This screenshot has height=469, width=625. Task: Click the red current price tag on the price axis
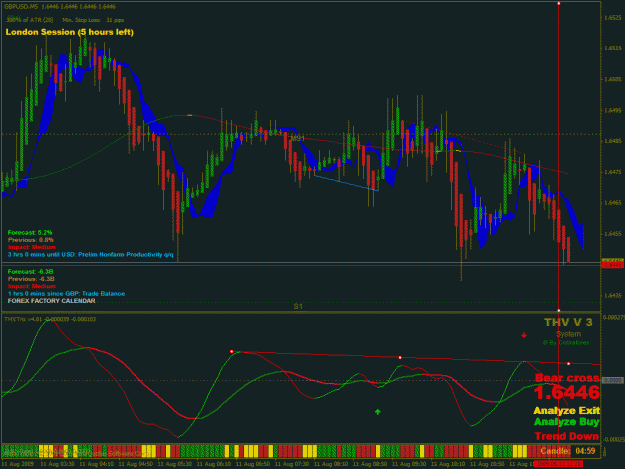click(x=612, y=264)
